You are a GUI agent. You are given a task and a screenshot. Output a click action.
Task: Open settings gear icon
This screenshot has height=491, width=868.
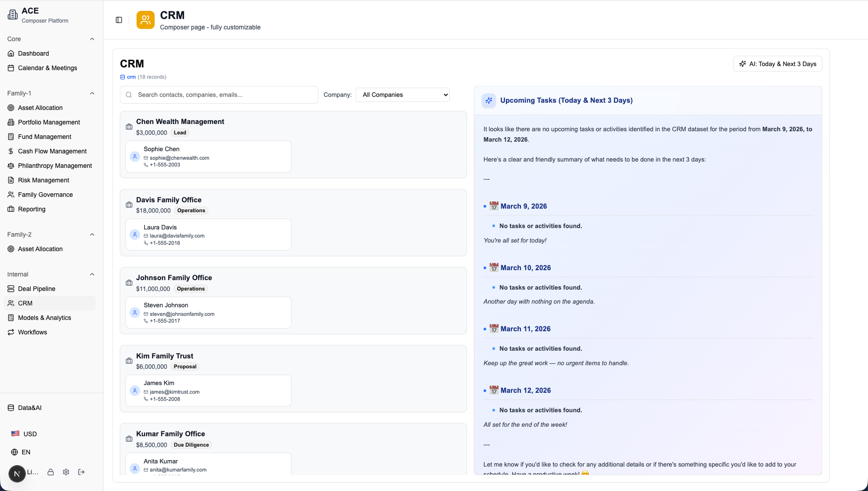coord(66,472)
